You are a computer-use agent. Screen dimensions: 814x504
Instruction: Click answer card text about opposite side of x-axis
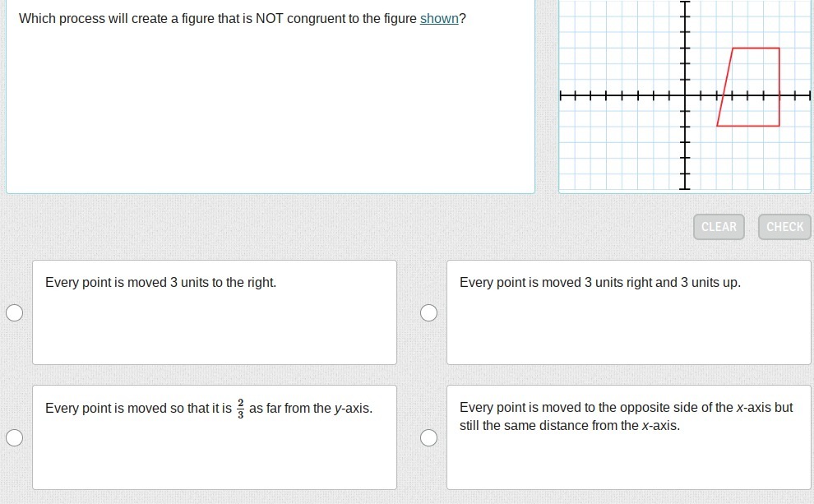coord(627,417)
